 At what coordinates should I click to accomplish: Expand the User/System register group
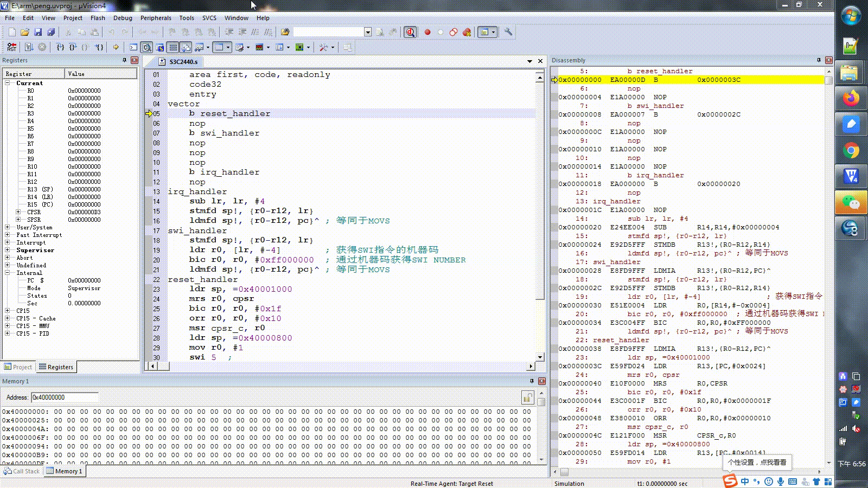(7, 227)
